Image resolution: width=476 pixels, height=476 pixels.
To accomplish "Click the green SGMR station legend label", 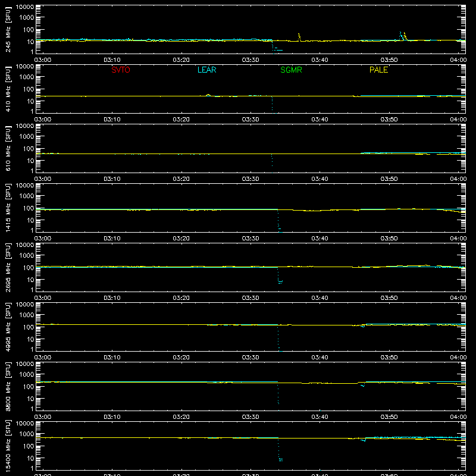I will pyautogui.click(x=291, y=70).
